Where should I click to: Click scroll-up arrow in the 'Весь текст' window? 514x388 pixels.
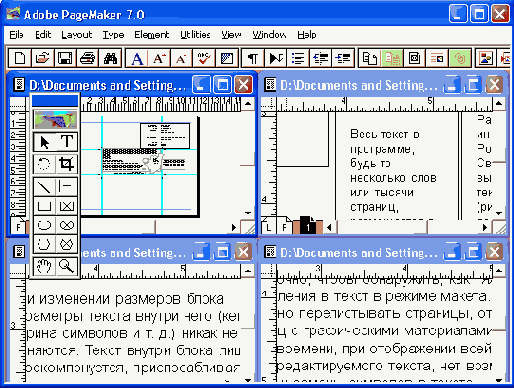tap(499, 104)
